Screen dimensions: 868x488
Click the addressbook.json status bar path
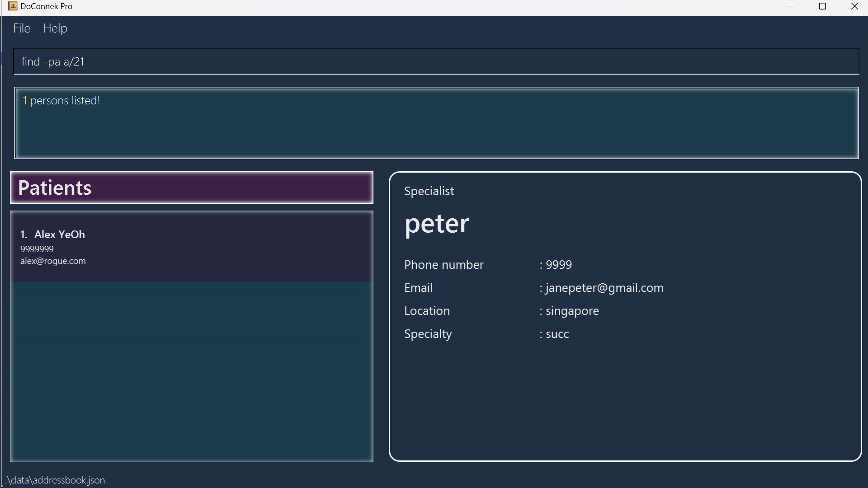56,480
